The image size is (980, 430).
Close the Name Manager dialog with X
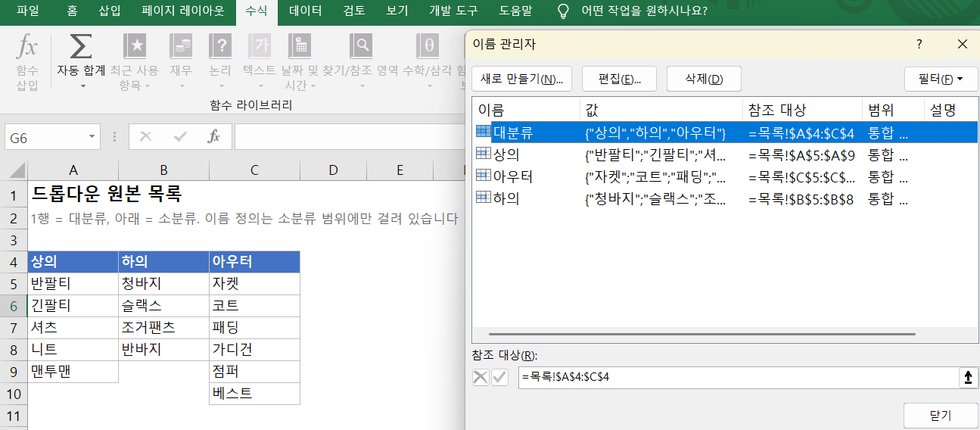963,44
